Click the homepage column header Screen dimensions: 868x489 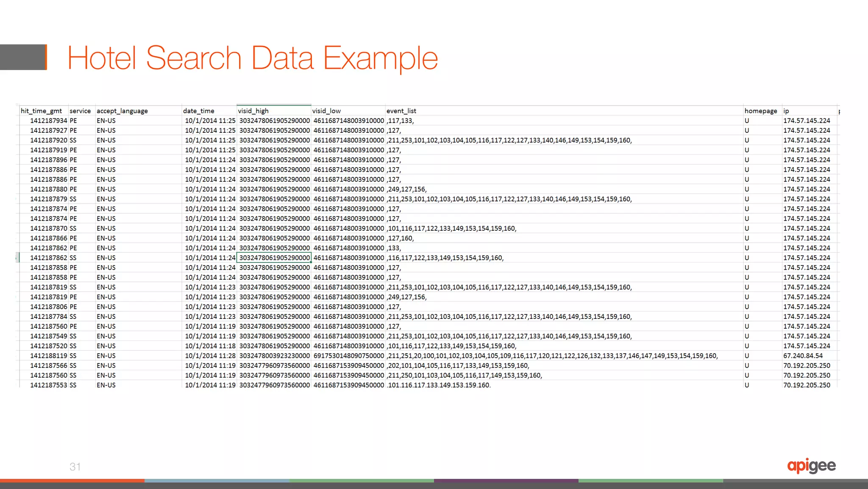[762, 111]
